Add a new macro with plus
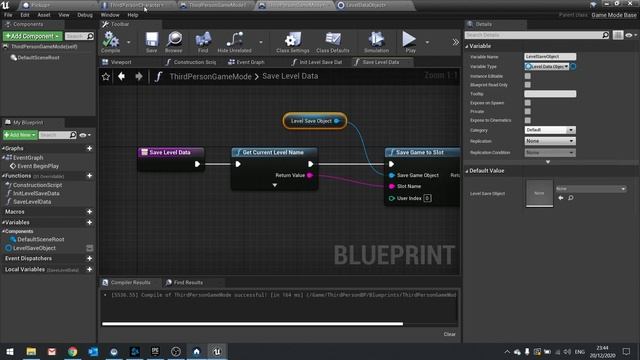This screenshot has height=360, width=640. pyautogui.click(x=89, y=212)
